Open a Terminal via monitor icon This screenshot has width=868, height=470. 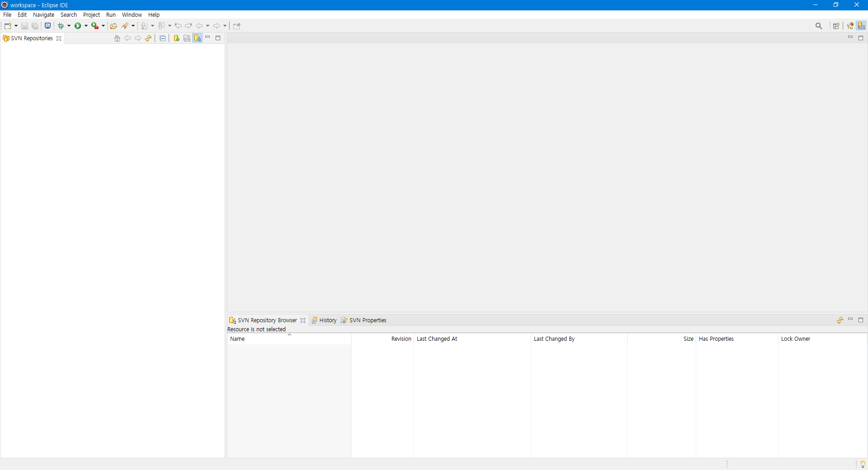click(x=47, y=26)
